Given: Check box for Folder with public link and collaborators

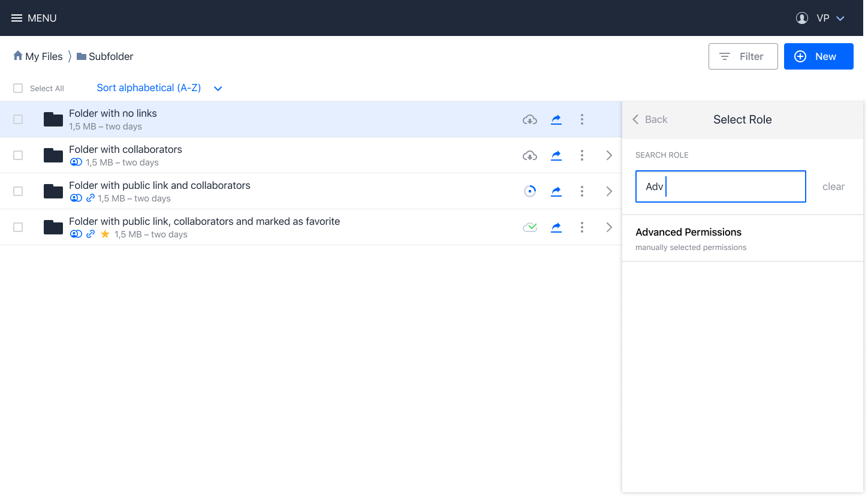Looking at the screenshot, I should pyautogui.click(x=18, y=191).
